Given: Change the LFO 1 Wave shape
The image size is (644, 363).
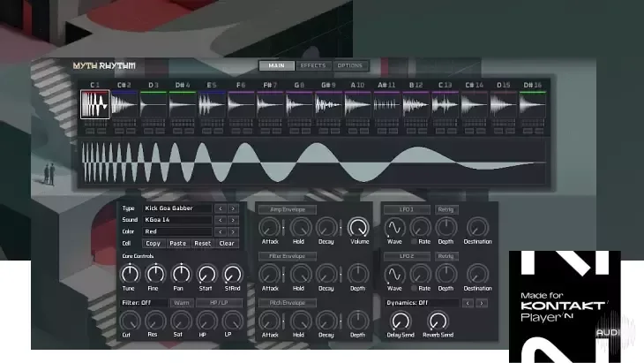Looking at the screenshot, I should (x=394, y=227).
